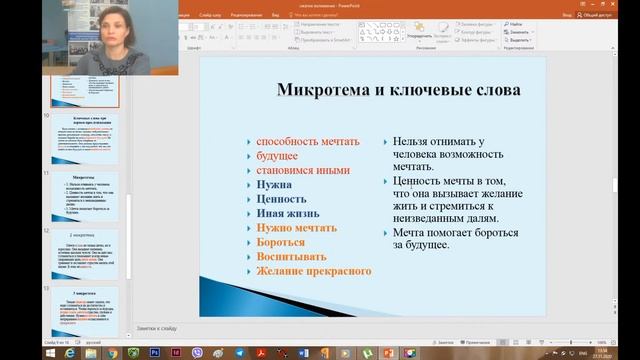Click the Вход sign-in link
Viewport: 640px width, 360px height.
tap(567, 15)
